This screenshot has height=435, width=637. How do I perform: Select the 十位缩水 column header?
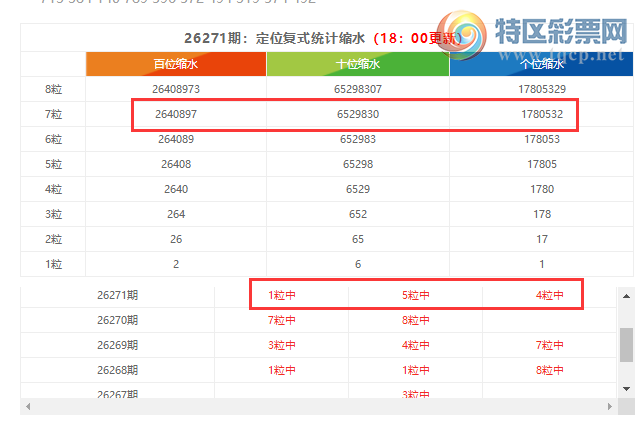358,64
